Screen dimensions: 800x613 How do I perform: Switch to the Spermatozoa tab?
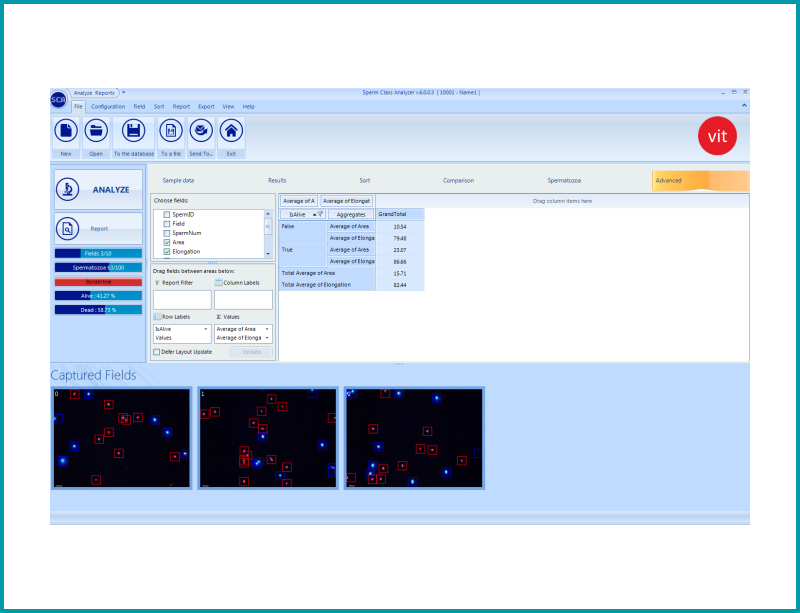pyautogui.click(x=564, y=180)
